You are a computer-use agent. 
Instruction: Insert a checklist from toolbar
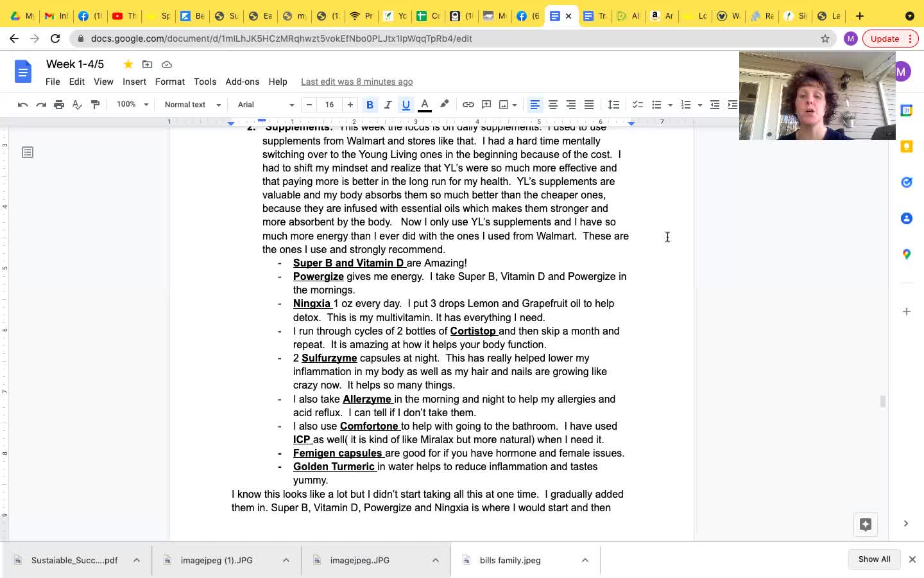(x=637, y=105)
